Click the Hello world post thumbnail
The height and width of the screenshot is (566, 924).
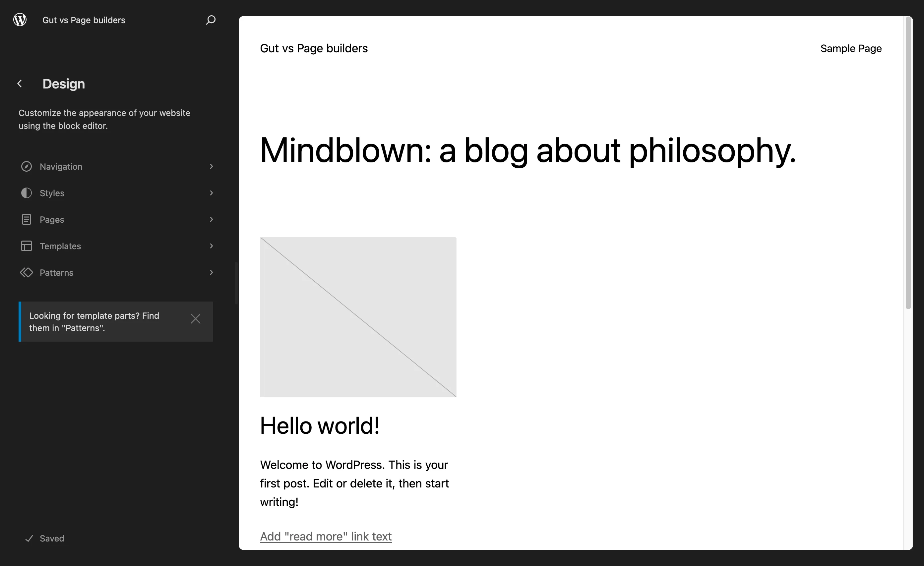click(x=358, y=317)
